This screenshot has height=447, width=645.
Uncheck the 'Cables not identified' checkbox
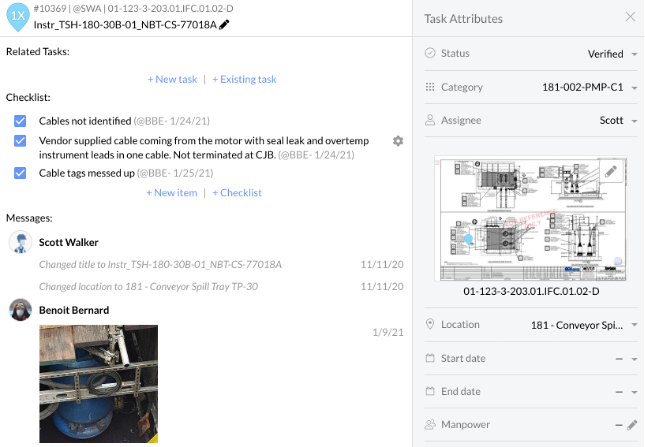20,121
